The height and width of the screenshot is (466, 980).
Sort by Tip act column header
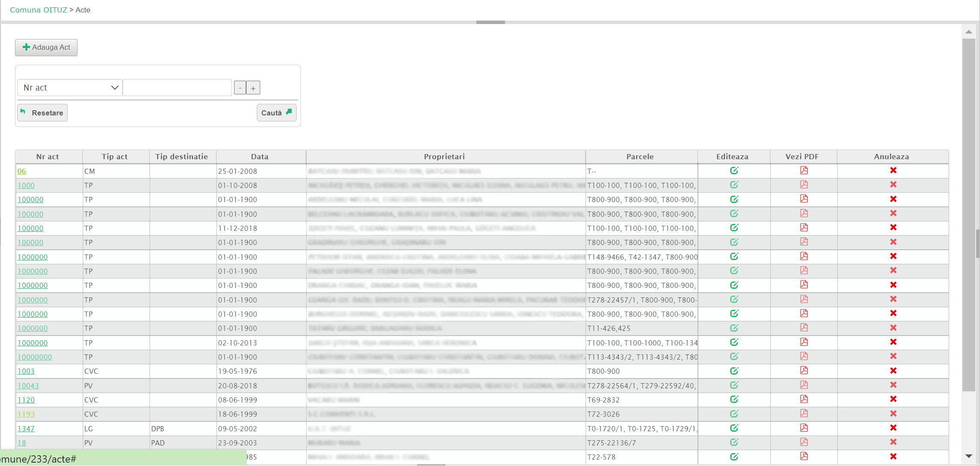pyautogui.click(x=114, y=157)
